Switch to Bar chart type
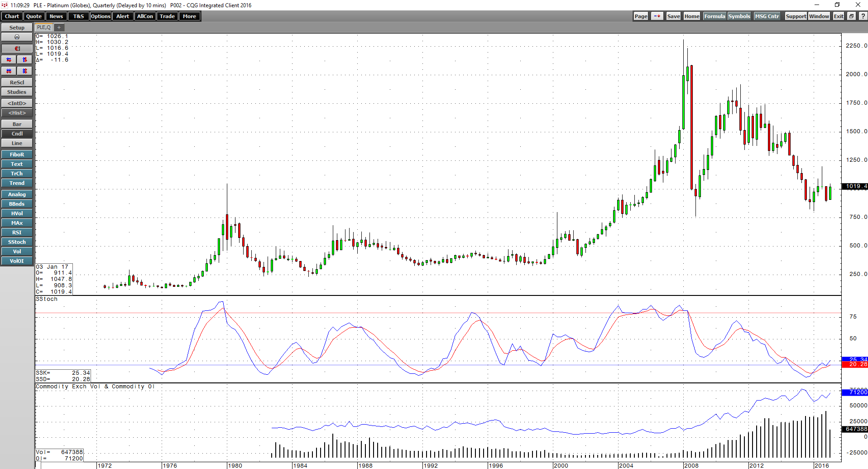 click(x=17, y=124)
